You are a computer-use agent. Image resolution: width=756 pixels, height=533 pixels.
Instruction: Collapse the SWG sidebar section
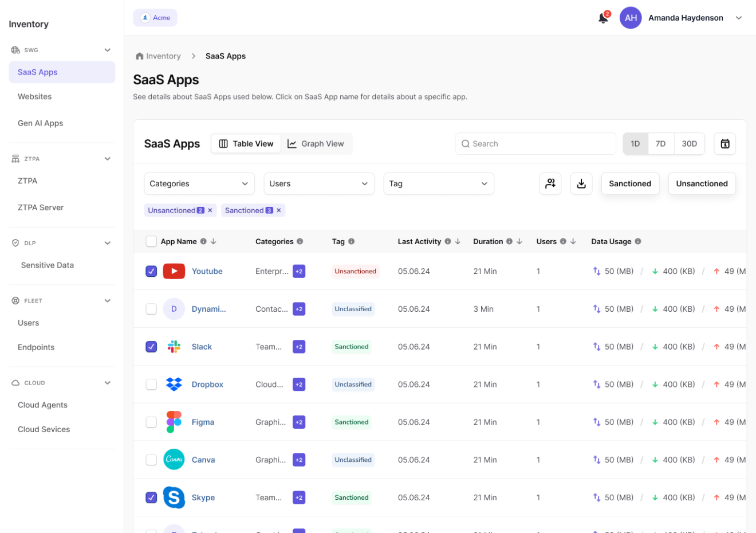107,50
